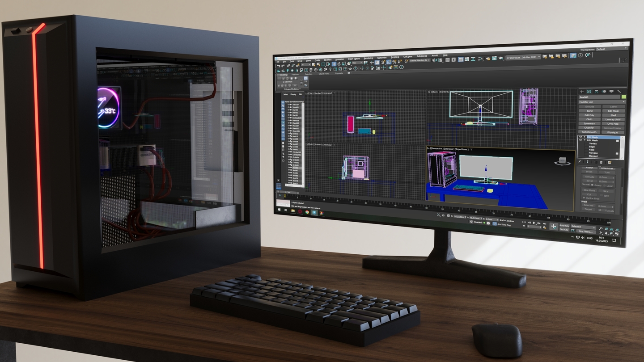Open Windows notification center icon
This screenshot has height=362, width=644.
[614, 240]
